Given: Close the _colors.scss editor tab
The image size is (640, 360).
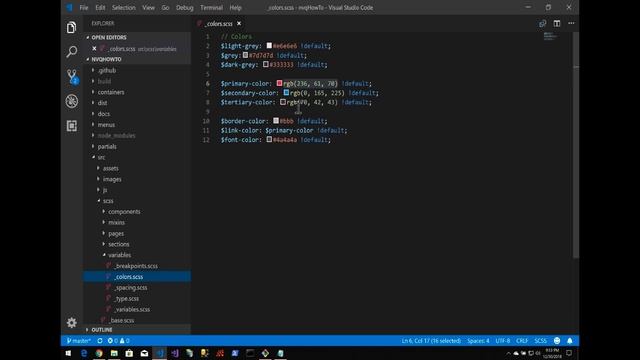Looking at the screenshot, I should (239, 24).
